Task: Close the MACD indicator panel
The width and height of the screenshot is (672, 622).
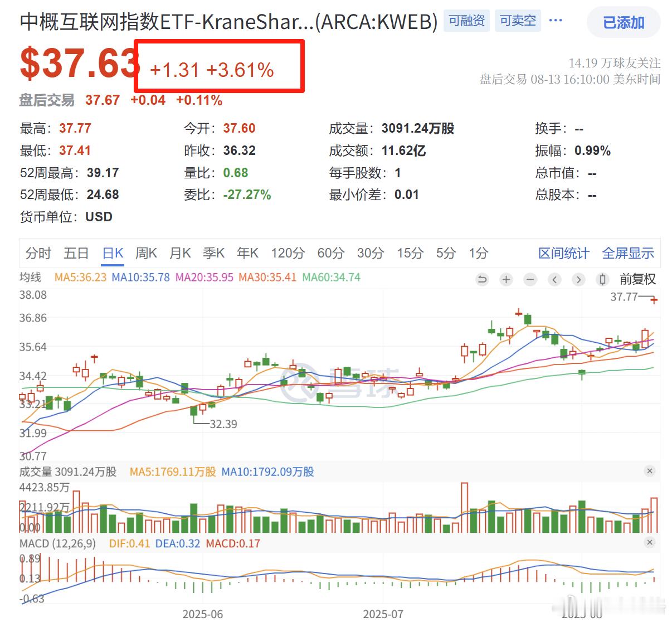Action: tap(649, 542)
